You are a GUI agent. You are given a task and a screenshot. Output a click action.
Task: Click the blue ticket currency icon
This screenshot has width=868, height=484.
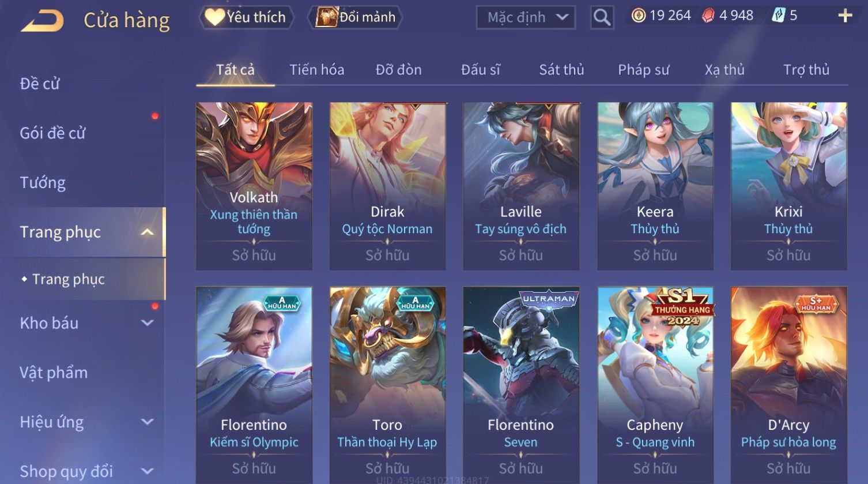(778, 16)
